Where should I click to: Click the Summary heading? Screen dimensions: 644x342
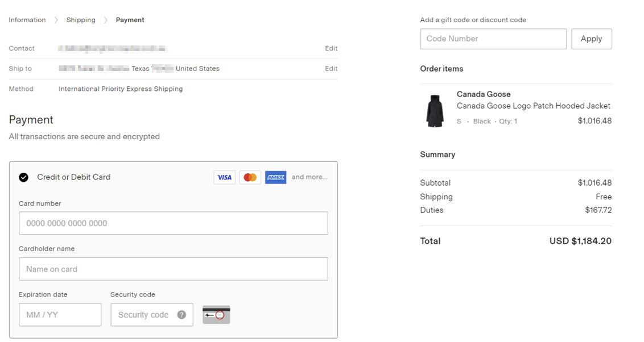pyautogui.click(x=437, y=155)
